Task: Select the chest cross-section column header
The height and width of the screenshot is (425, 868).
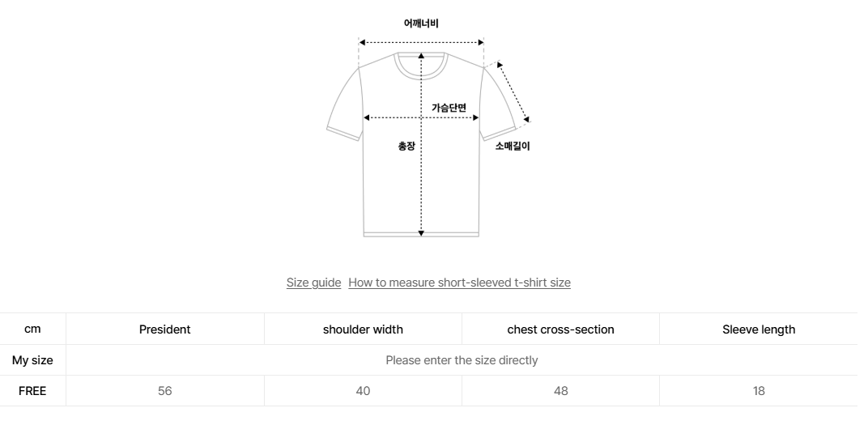Action: click(560, 329)
